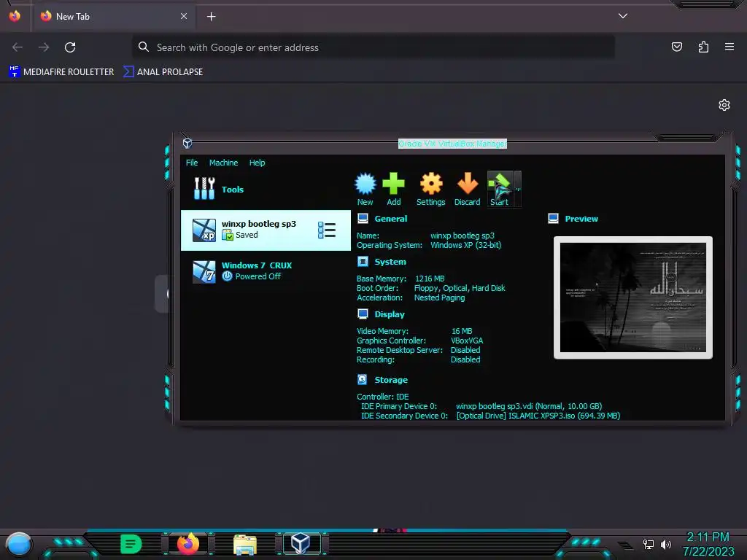Click the Display section header
The height and width of the screenshot is (560, 747).
pyautogui.click(x=390, y=314)
